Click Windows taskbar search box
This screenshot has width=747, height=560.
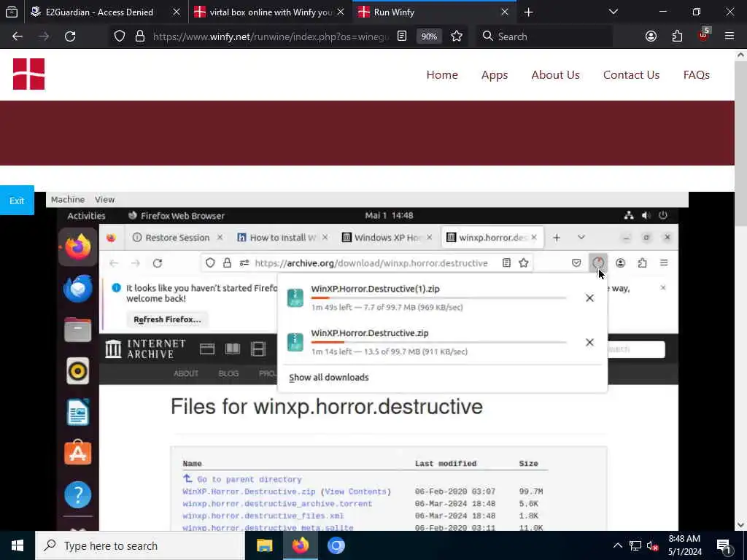[140, 545]
